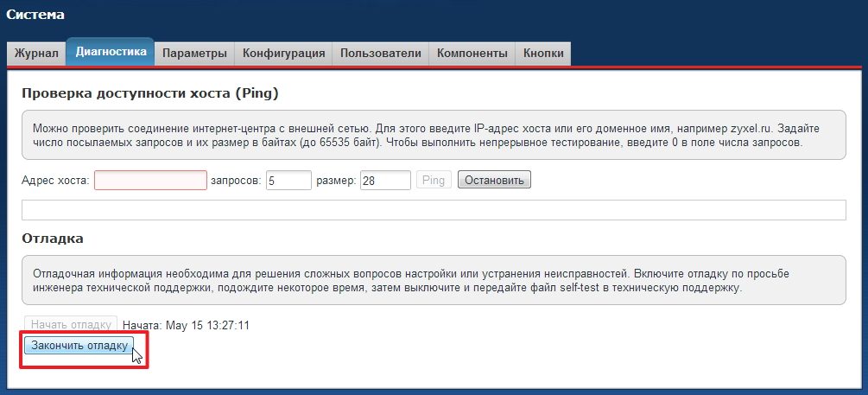868x395 pixels.
Task: Click the ping description info box
Action: pyautogui.click(x=434, y=135)
